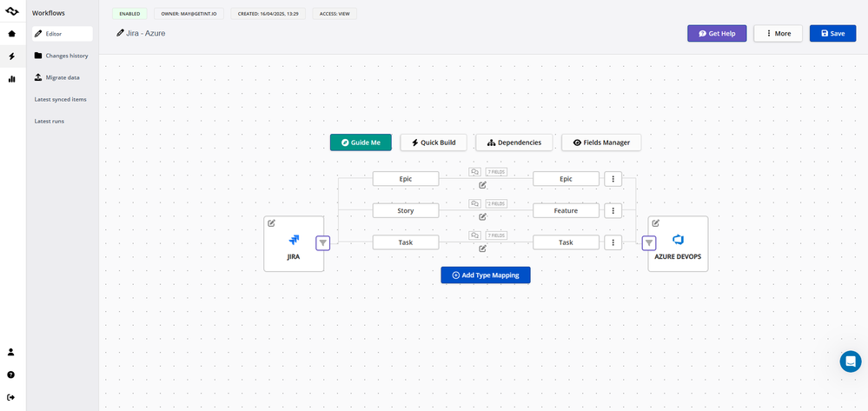This screenshot has height=411, width=868.
Task: Click the Jira - Azure workflow title
Action: [x=146, y=33]
